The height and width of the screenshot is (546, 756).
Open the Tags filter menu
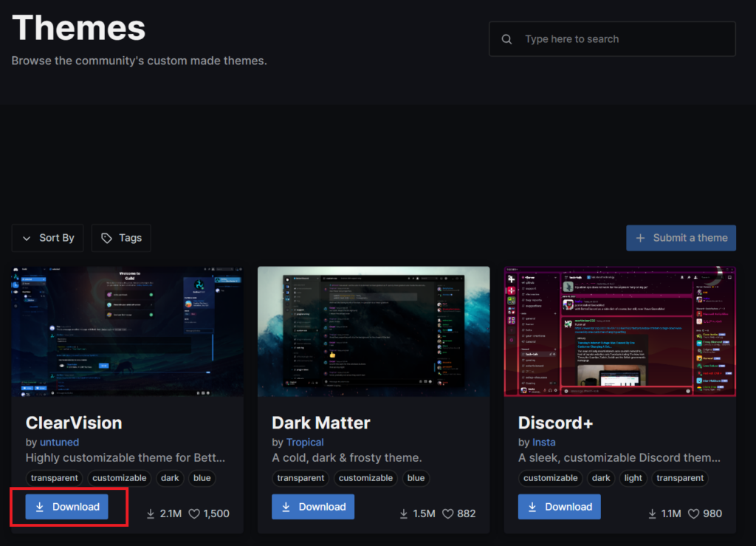click(x=121, y=238)
